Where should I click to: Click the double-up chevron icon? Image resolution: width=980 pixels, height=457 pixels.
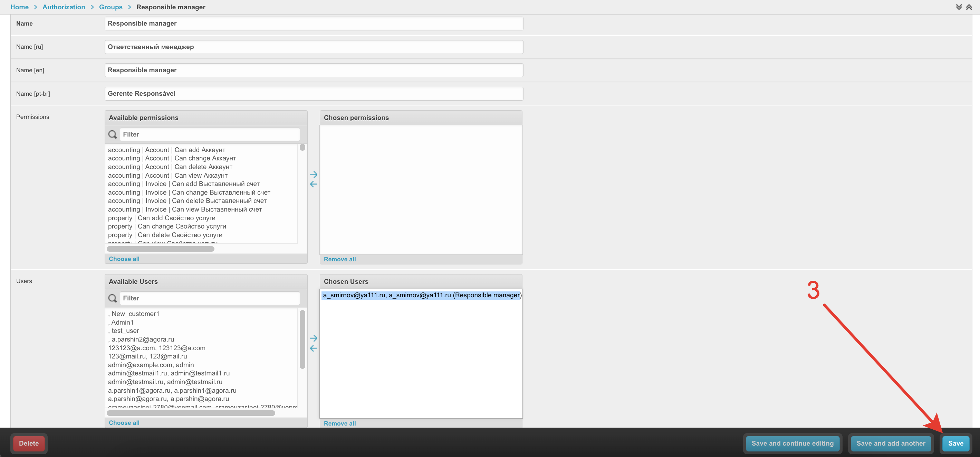click(x=969, y=7)
